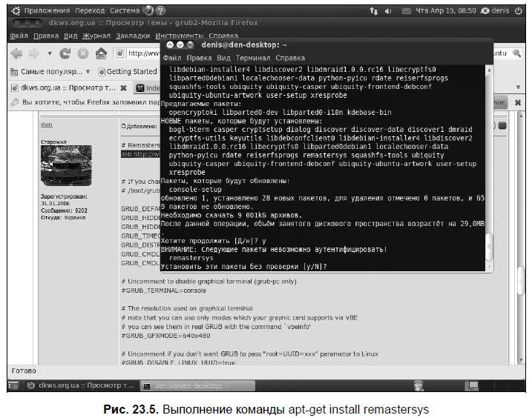Click the den avatar car image
Image resolution: width=532 pixels, height=418 pixels.
pos(66,166)
